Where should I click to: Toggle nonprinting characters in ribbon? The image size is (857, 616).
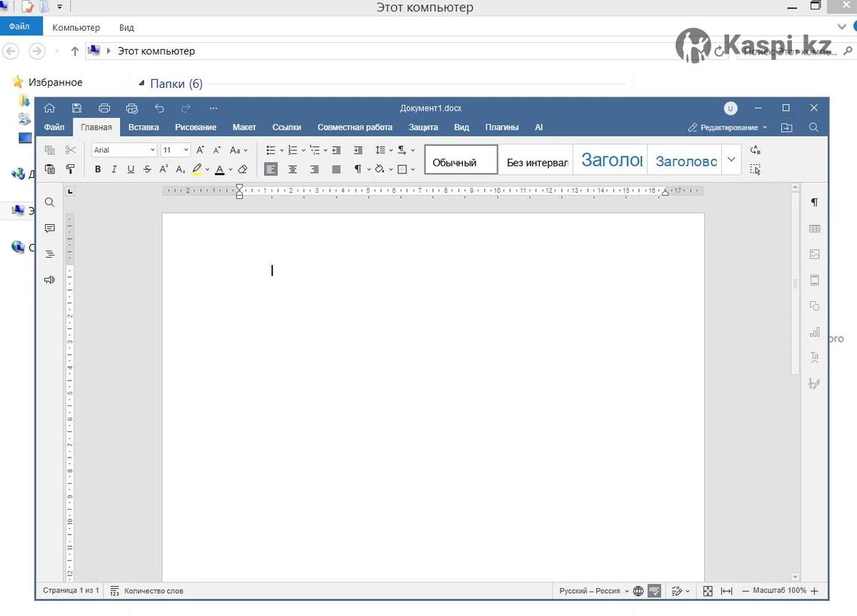pos(358,169)
